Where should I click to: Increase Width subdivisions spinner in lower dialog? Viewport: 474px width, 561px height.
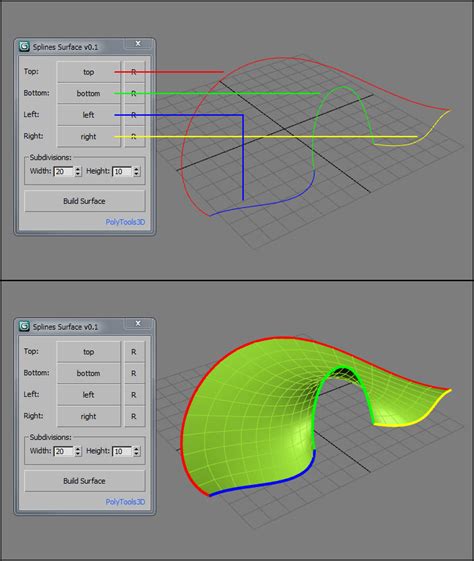click(78, 449)
